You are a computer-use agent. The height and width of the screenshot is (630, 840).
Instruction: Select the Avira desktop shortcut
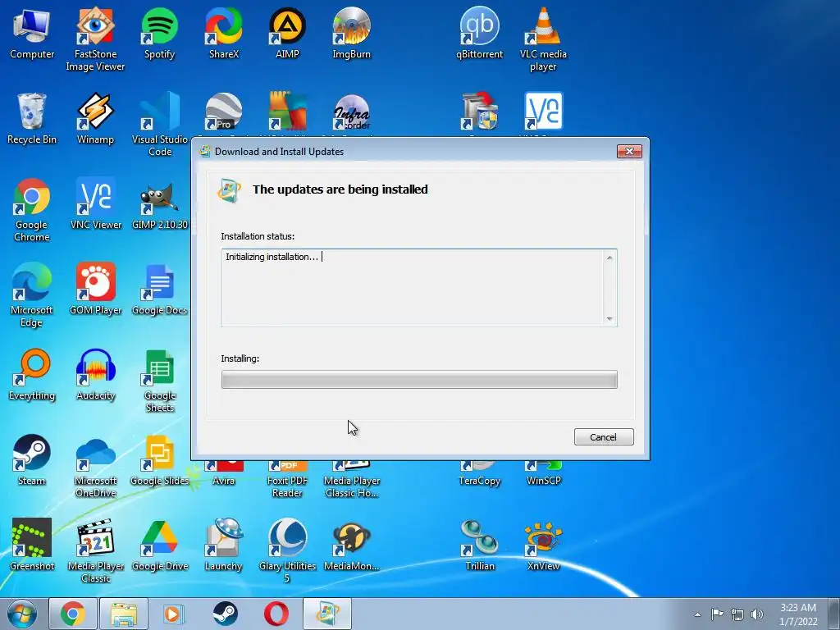click(223, 473)
